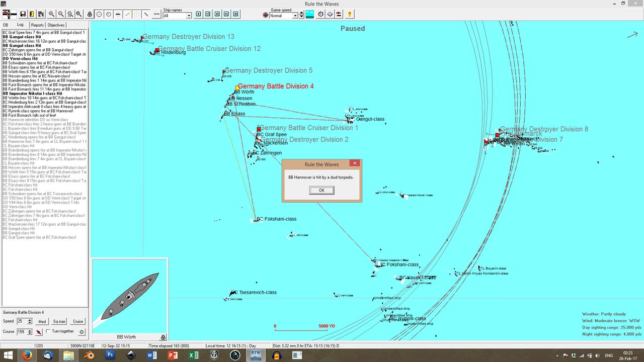Open the Game speed dropdown

coord(295,15)
